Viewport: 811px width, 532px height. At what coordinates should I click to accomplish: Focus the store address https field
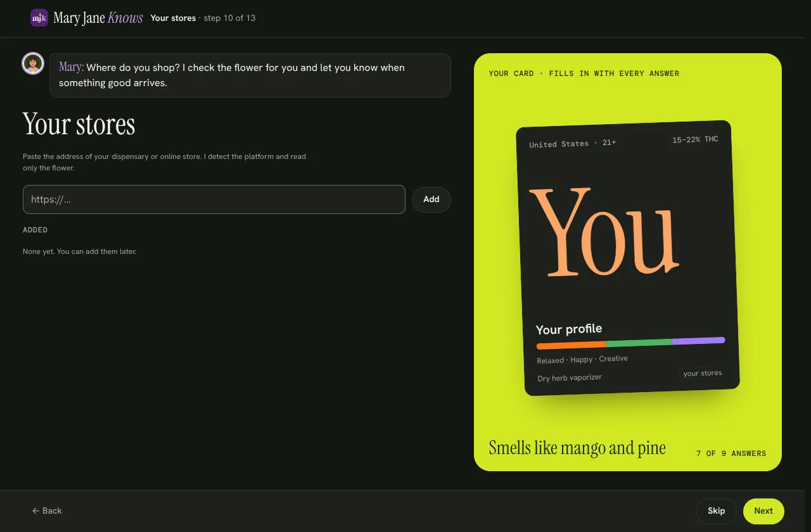click(214, 199)
